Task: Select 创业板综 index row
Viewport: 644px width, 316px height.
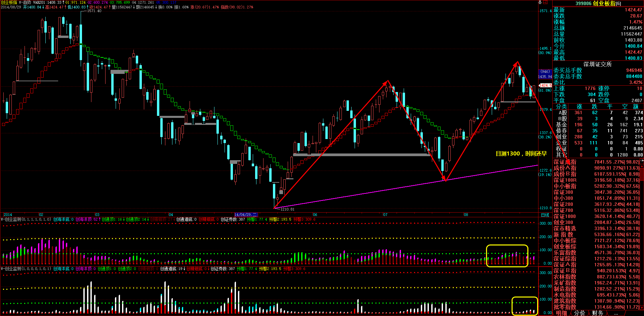Action: pyautogui.click(x=565, y=246)
